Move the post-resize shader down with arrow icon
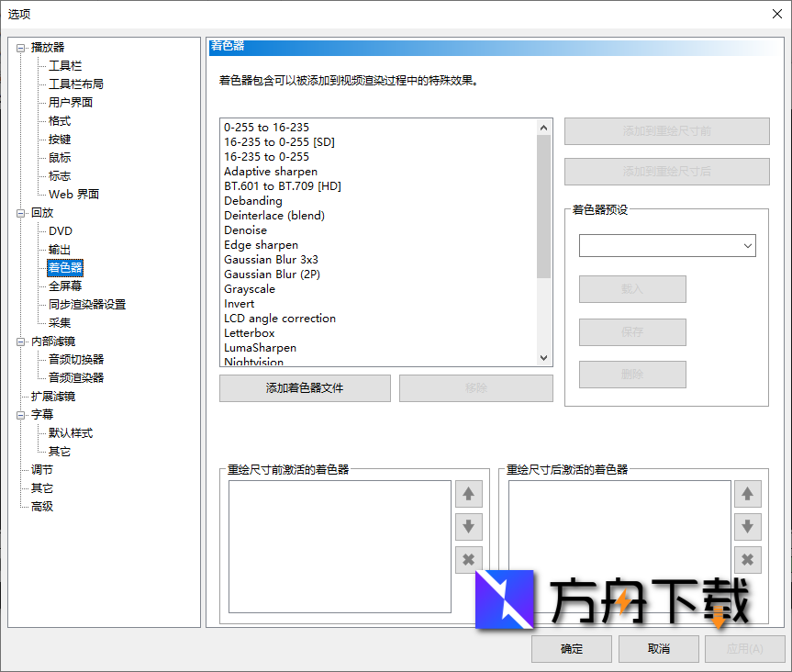The width and height of the screenshot is (792, 672). click(x=747, y=527)
